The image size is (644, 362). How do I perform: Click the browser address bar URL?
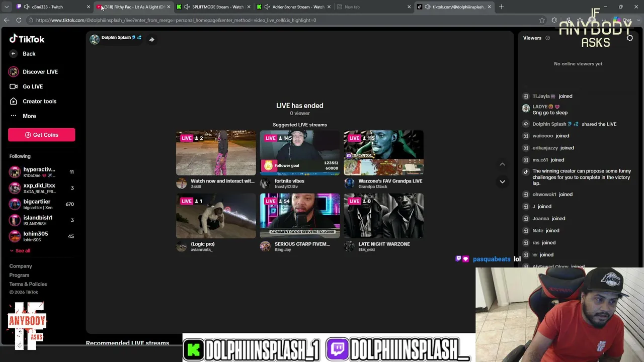point(176,20)
